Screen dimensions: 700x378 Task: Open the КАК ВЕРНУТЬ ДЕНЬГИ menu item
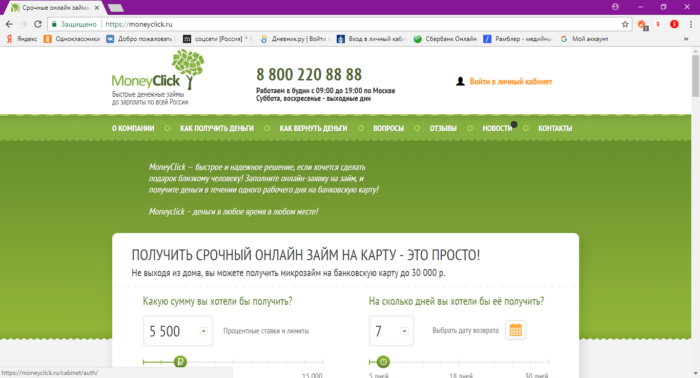tap(313, 129)
